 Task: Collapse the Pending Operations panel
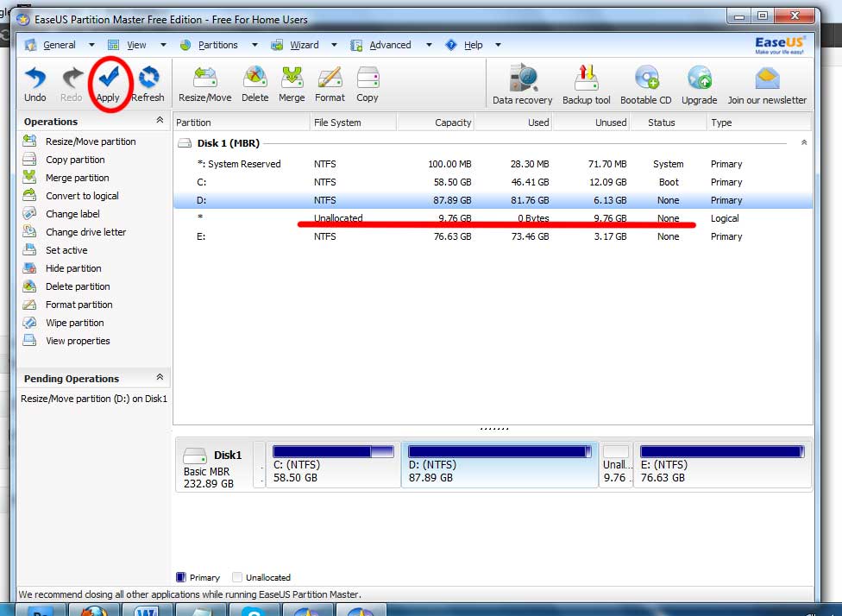160,377
